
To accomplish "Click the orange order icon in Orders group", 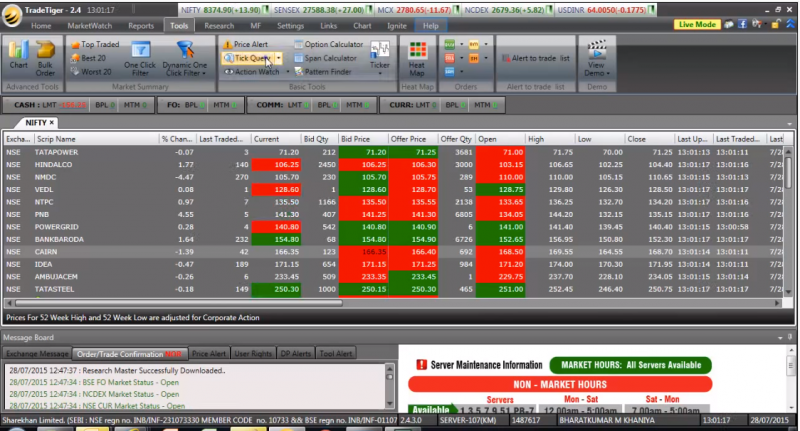I will point(474,58).
